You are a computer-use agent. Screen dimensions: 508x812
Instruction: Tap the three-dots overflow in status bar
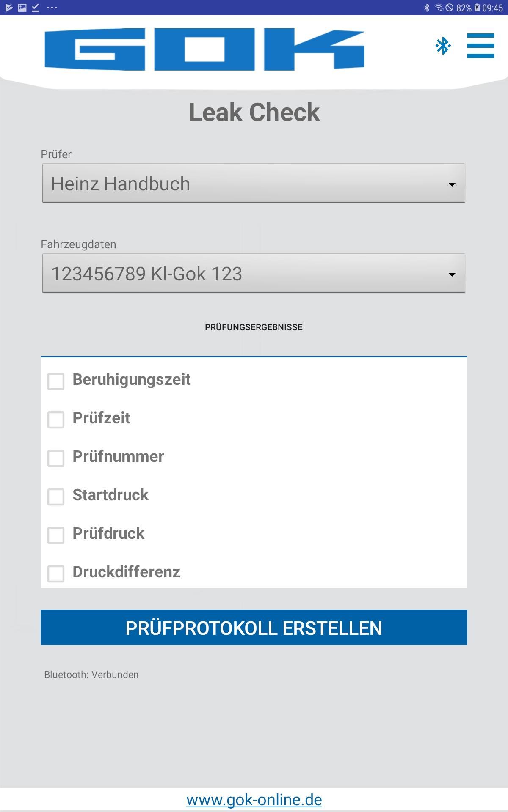(52, 8)
